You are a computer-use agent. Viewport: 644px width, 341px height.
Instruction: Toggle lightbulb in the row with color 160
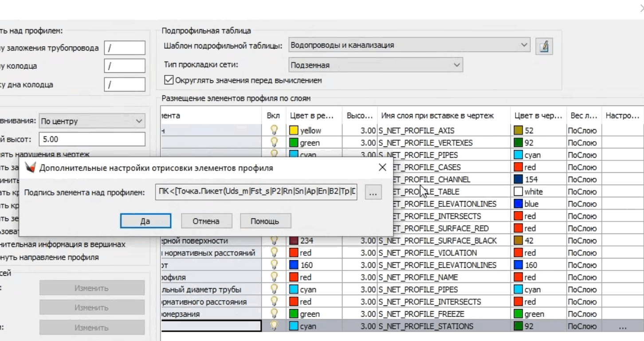point(274,265)
